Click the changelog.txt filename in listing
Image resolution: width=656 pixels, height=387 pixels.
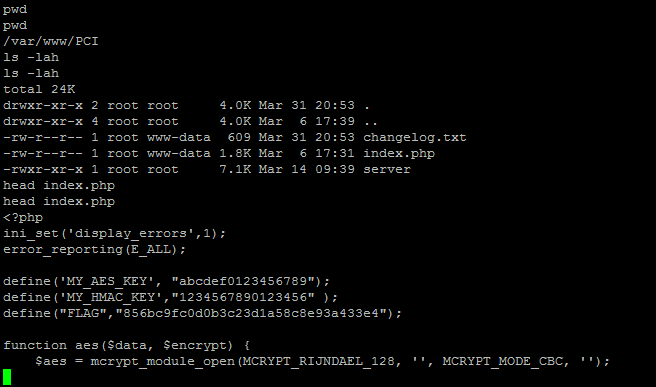(x=415, y=138)
